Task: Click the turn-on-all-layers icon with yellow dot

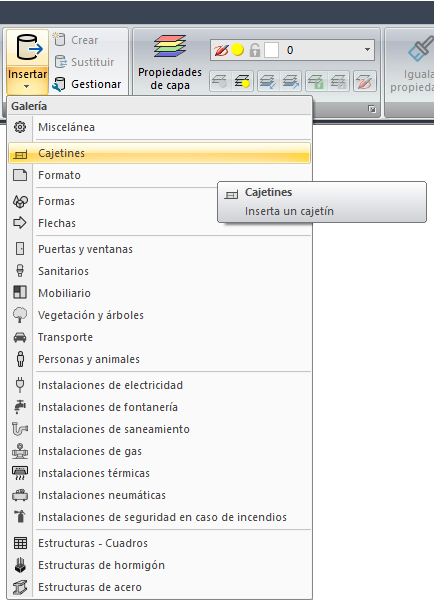Action: [242, 81]
